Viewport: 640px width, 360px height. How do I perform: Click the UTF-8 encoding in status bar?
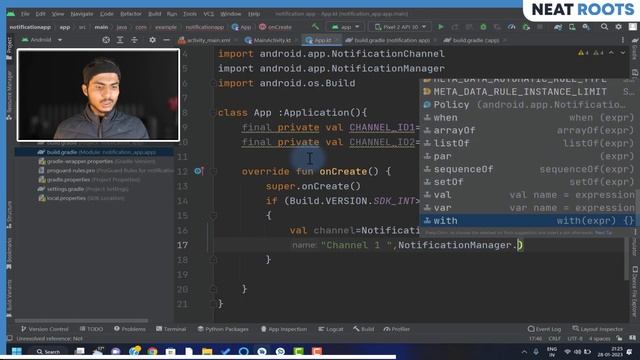click(575, 339)
